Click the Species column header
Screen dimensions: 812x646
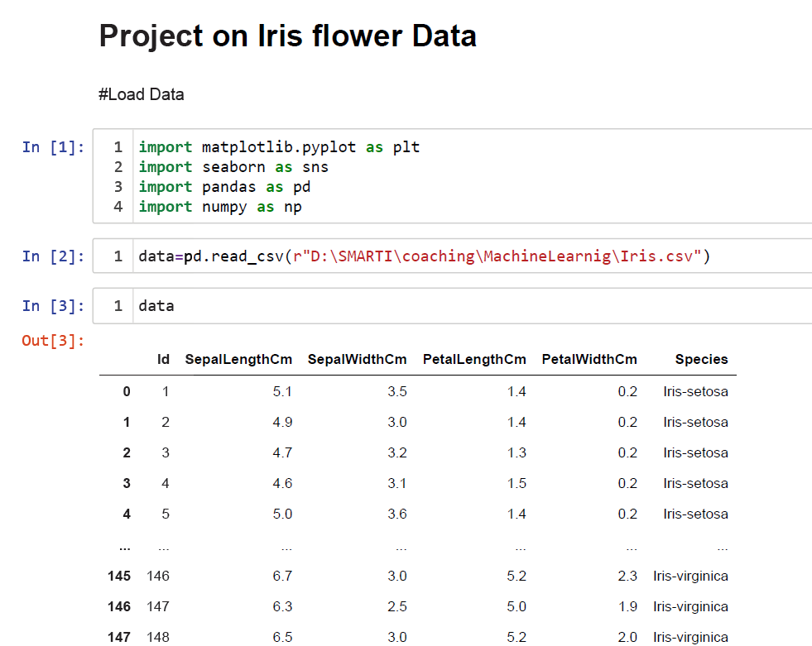701,359
